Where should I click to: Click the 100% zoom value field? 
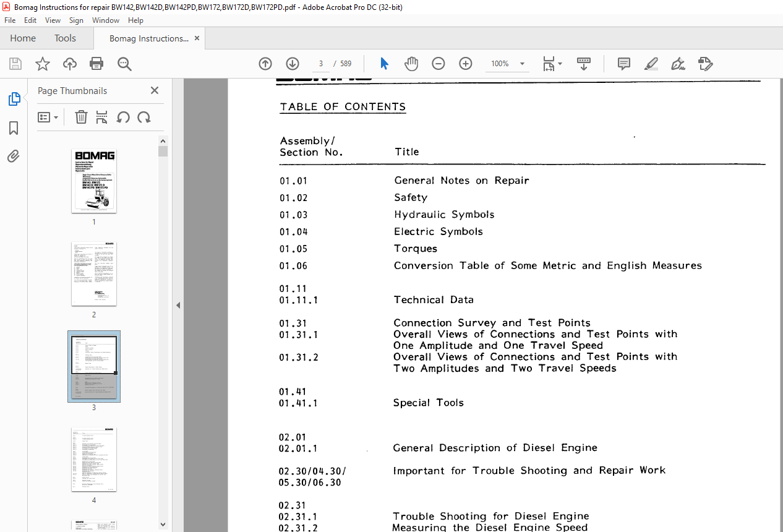click(500, 64)
